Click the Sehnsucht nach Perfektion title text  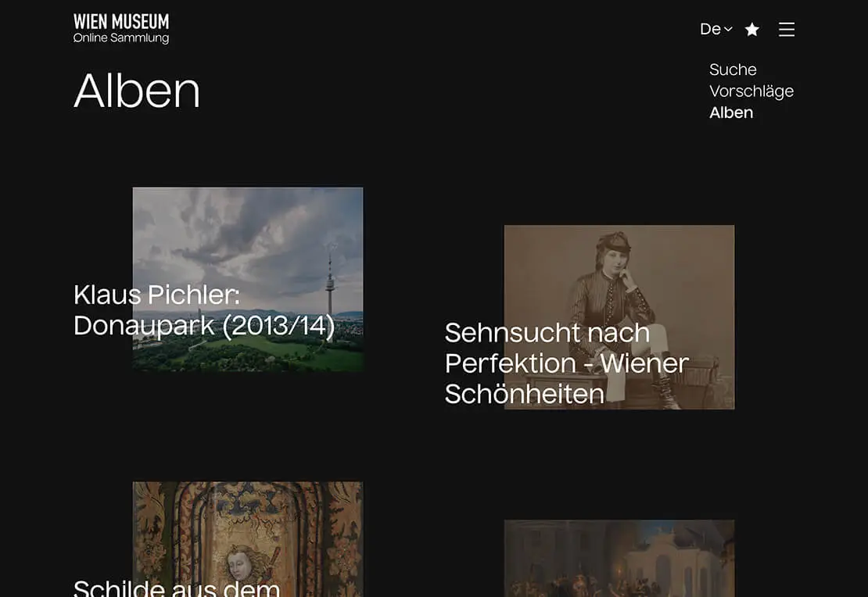click(566, 363)
